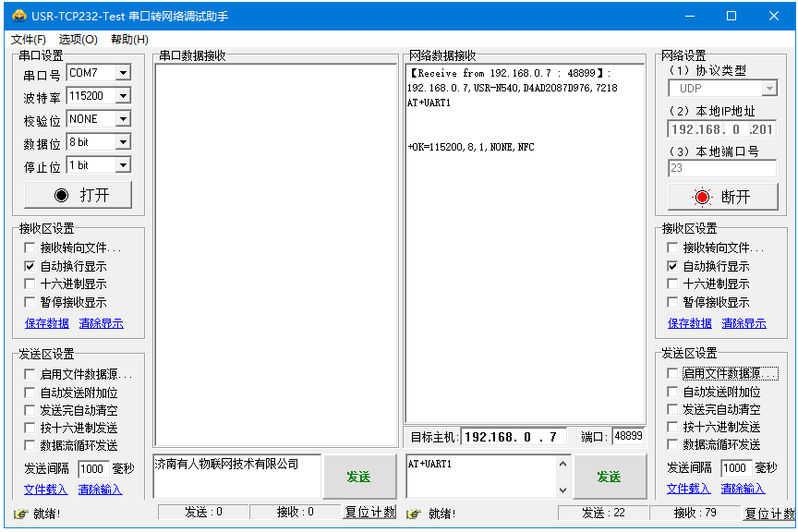This screenshot has height=532, width=798.
Task: Open the 帮助(H) menu
Action: pos(129,40)
